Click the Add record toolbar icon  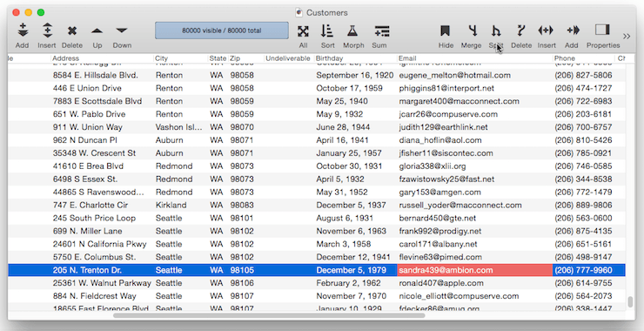[23, 30]
